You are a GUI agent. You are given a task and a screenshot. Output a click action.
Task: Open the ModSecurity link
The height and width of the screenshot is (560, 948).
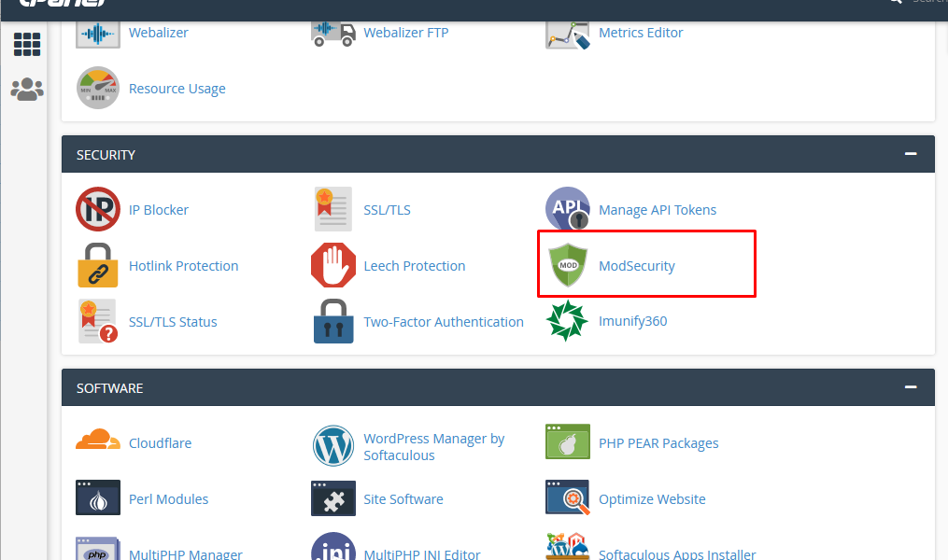[637, 266]
